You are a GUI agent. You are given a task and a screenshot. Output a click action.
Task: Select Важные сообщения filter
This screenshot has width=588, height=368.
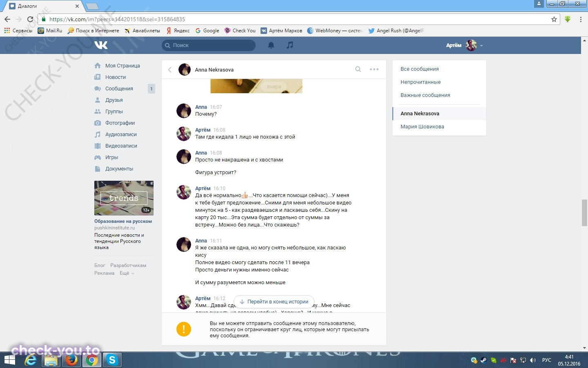439,95
